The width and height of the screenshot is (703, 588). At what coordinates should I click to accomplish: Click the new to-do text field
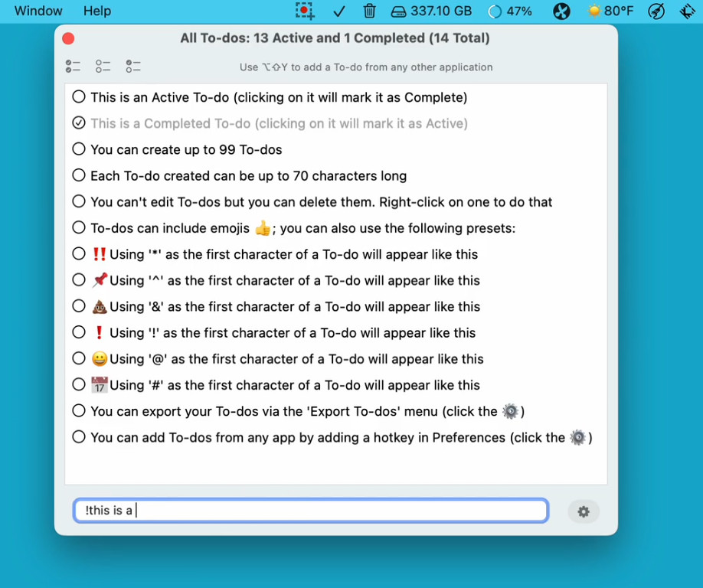311,511
